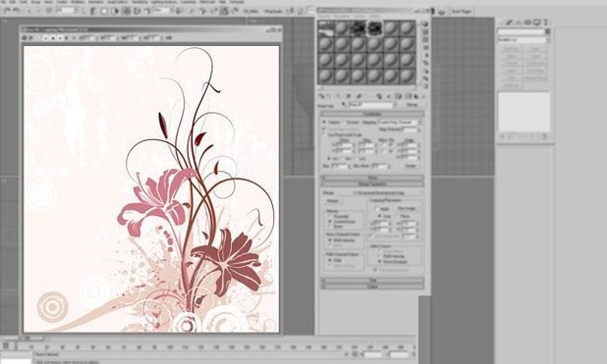Click the Map Channel input field

coord(410,130)
